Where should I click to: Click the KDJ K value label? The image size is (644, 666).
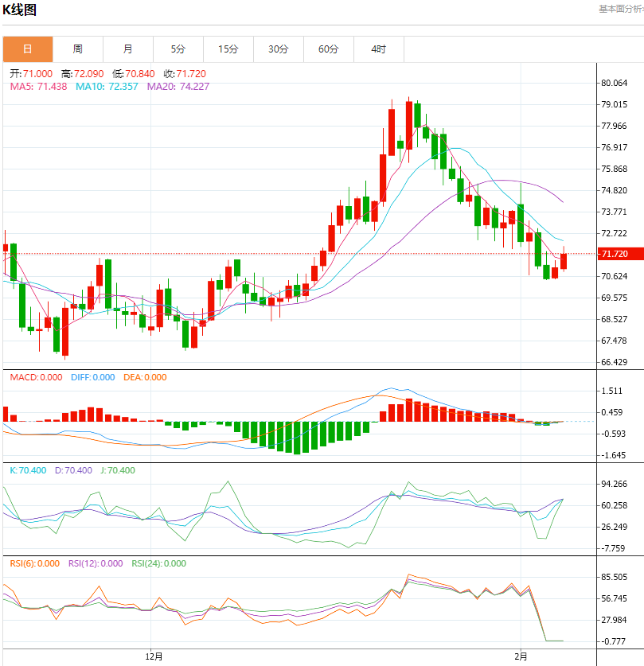tap(28, 470)
